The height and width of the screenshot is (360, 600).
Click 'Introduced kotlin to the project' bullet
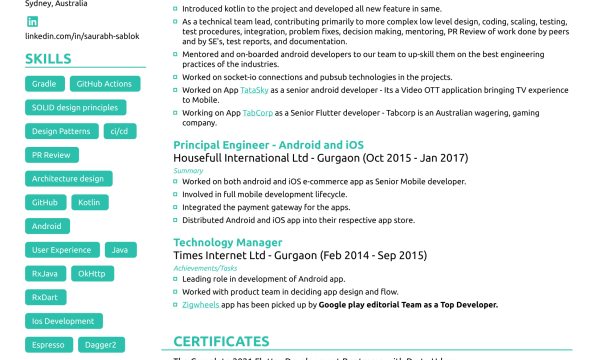click(x=312, y=9)
